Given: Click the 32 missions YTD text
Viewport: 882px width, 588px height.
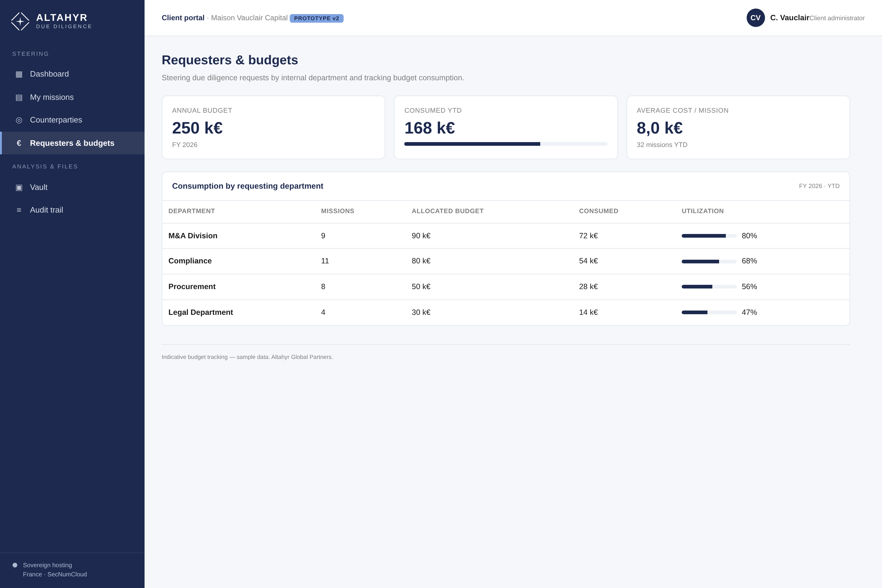Looking at the screenshot, I should (x=662, y=145).
